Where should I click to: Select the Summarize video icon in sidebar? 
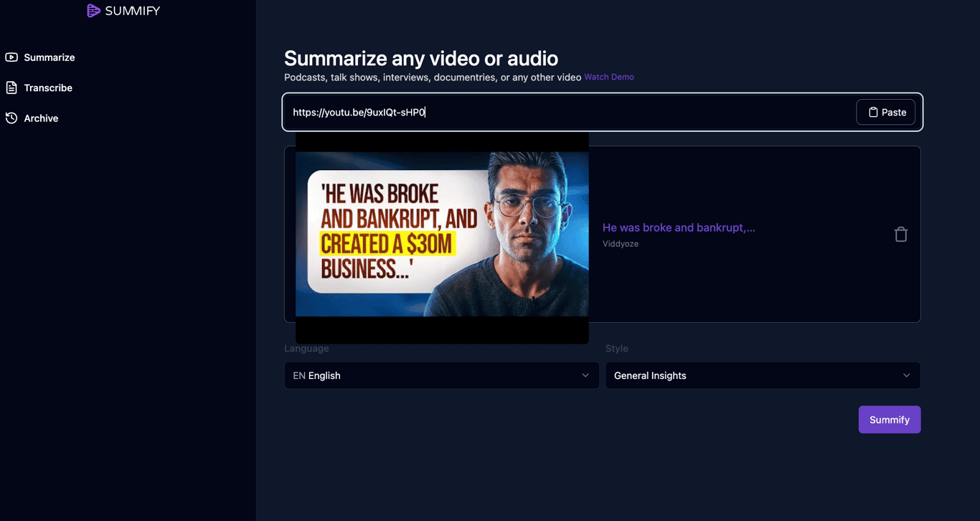point(11,57)
